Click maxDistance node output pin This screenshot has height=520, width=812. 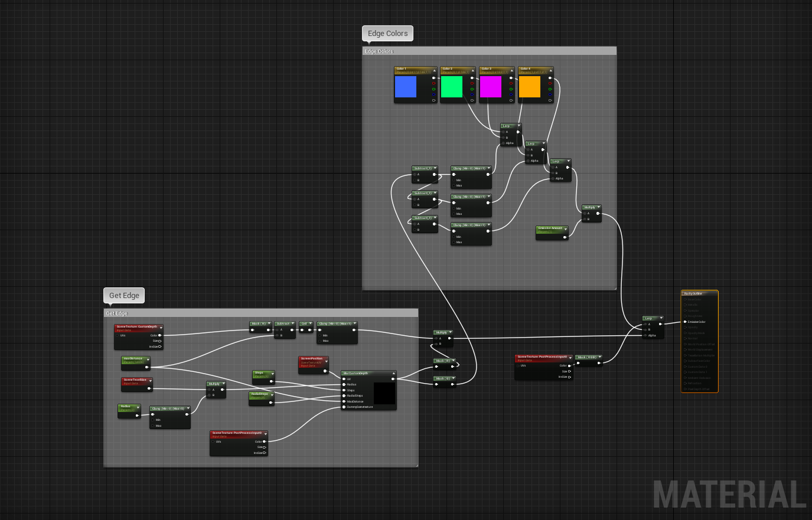[146, 367]
